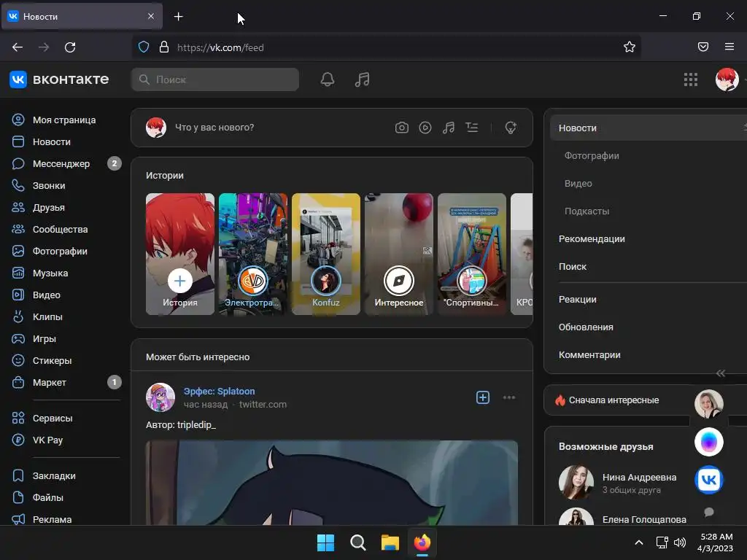This screenshot has height=560, width=747.
Task: Click the Маркет bag icon
Action: coord(18,382)
